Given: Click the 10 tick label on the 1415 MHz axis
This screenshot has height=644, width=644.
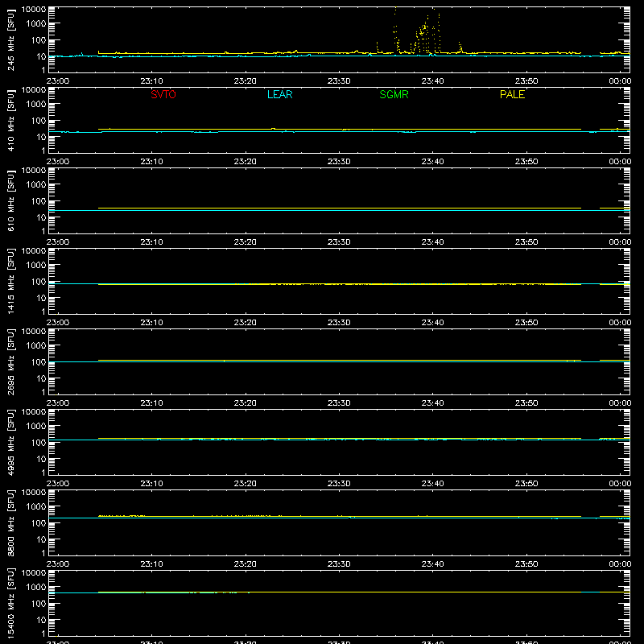Looking at the screenshot, I should tap(41, 298).
